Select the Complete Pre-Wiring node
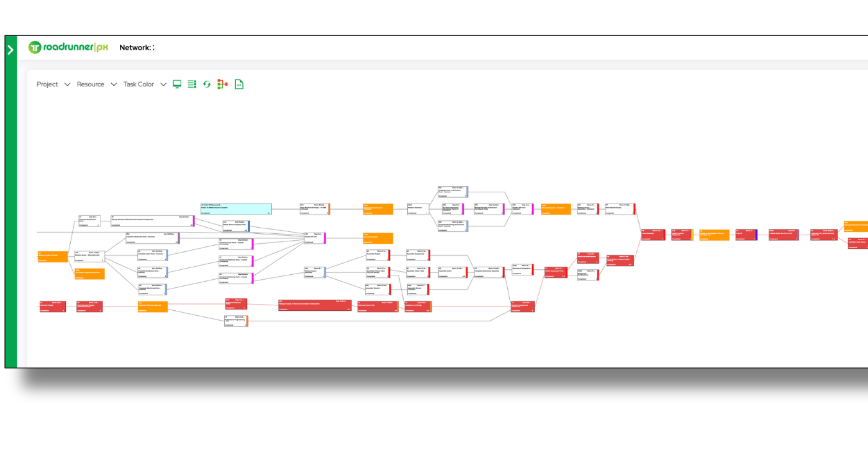The image size is (868, 456). pyautogui.click(x=418, y=306)
